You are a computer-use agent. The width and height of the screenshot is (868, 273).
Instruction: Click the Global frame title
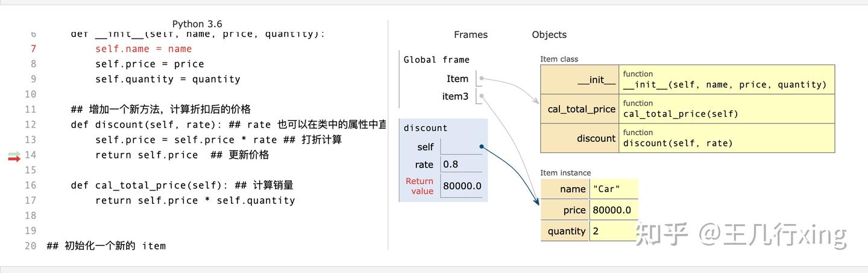pos(436,60)
